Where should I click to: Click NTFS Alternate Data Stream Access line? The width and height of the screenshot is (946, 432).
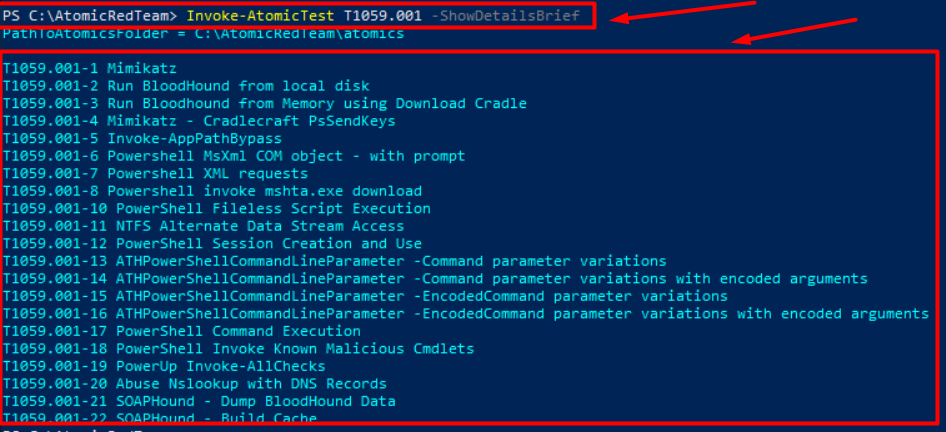point(203,226)
